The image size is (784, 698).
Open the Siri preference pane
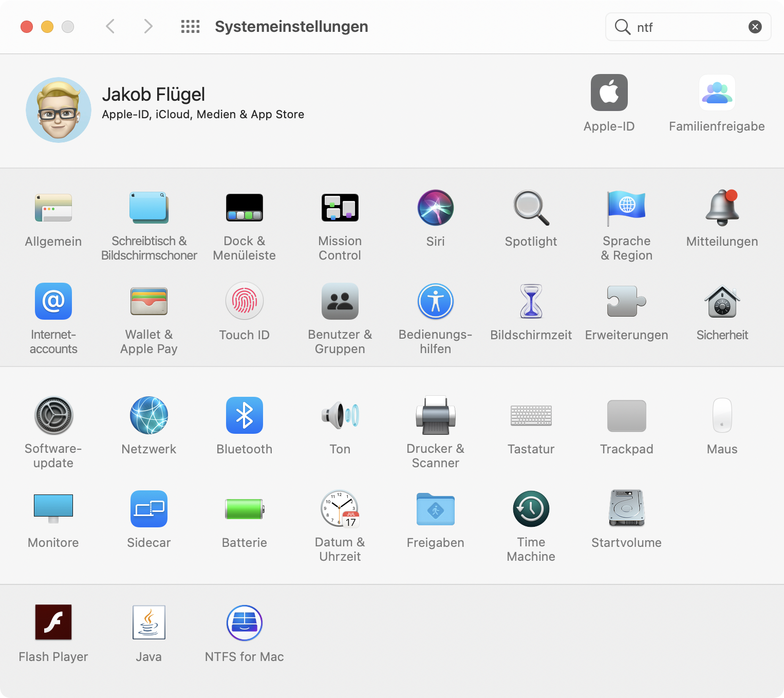[435, 208]
